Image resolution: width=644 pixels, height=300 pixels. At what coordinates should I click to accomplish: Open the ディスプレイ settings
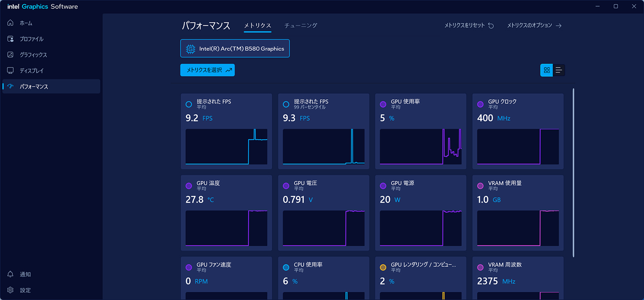[x=51, y=70]
